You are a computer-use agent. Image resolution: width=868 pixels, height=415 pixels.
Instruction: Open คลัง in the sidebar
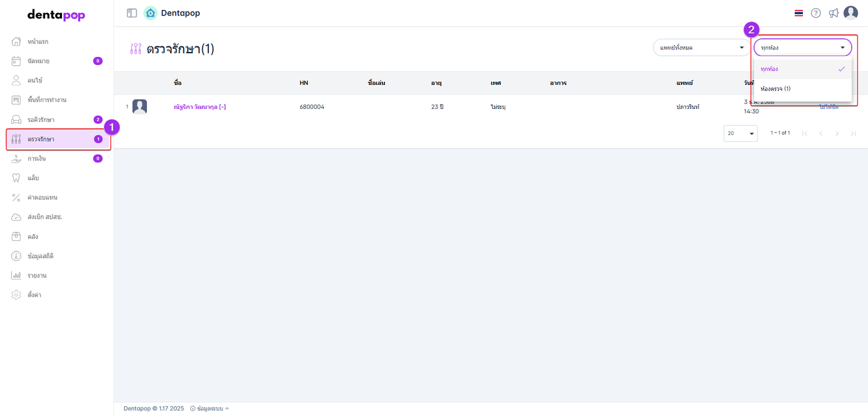pos(33,237)
